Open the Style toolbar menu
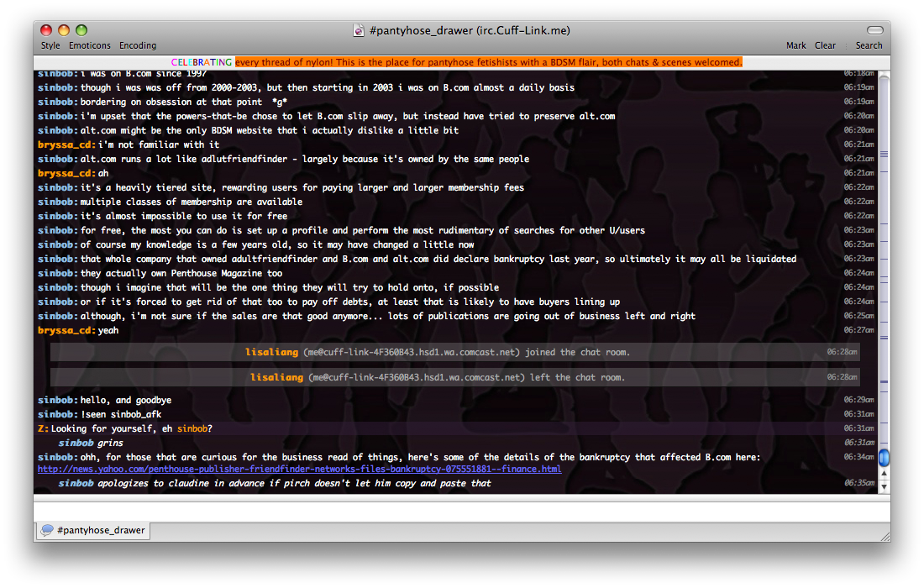 (50, 45)
